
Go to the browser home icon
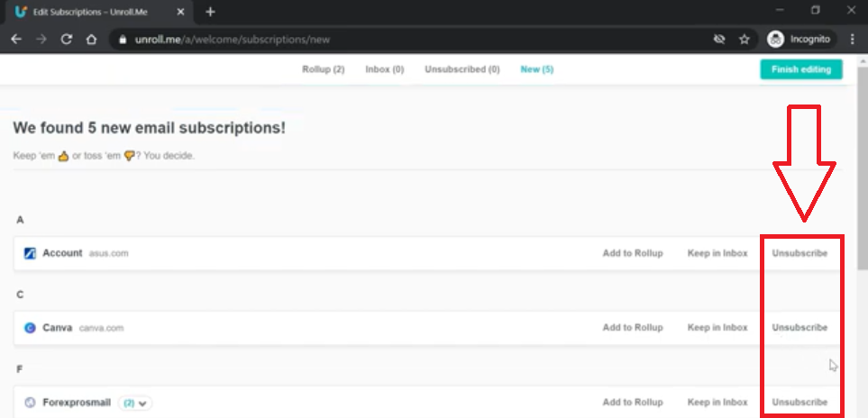[x=91, y=40]
